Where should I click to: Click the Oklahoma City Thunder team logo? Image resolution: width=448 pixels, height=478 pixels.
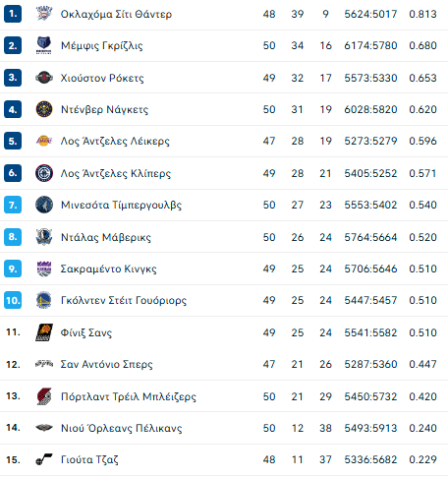pos(44,14)
